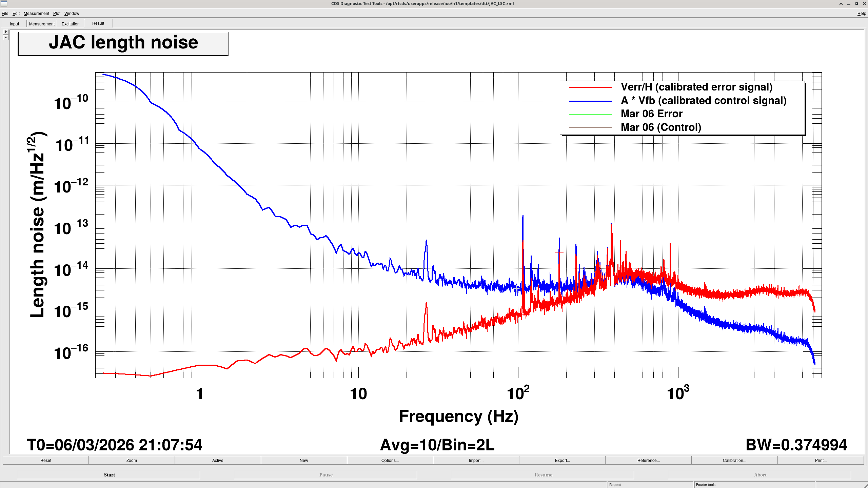868x488 pixels.
Task: Switch to the Measurement tab
Action: point(42,24)
